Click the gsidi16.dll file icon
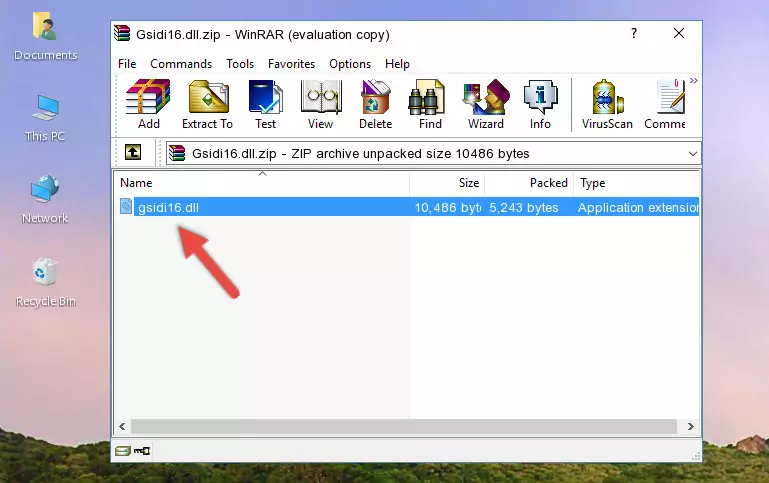 tap(126, 206)
